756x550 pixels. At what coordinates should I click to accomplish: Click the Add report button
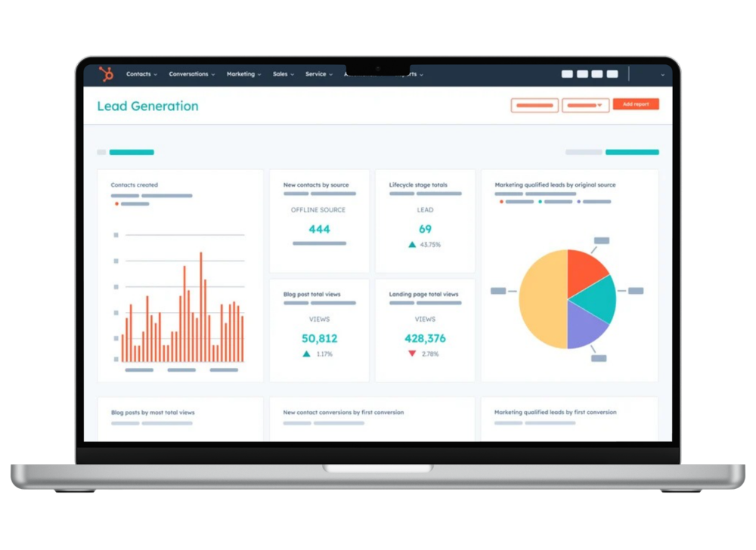pyautogui.click(x=637, y=104)
